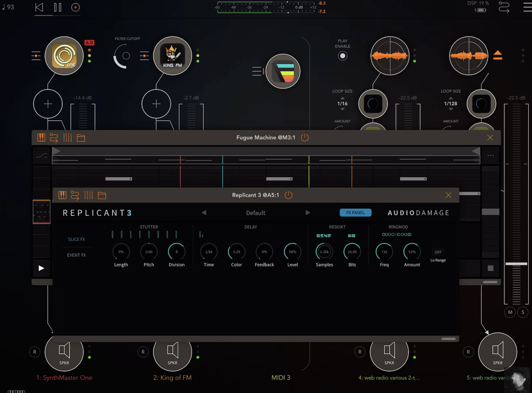
Task: Eject the loaded audio file on channel 5
Action: [498, 55]
